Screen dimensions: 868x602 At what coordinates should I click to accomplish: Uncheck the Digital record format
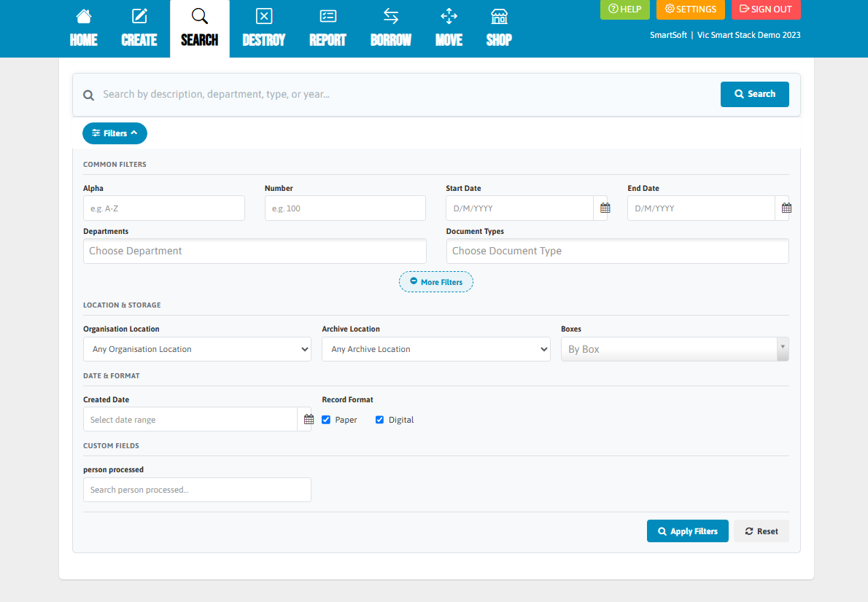tap(379, 420)
